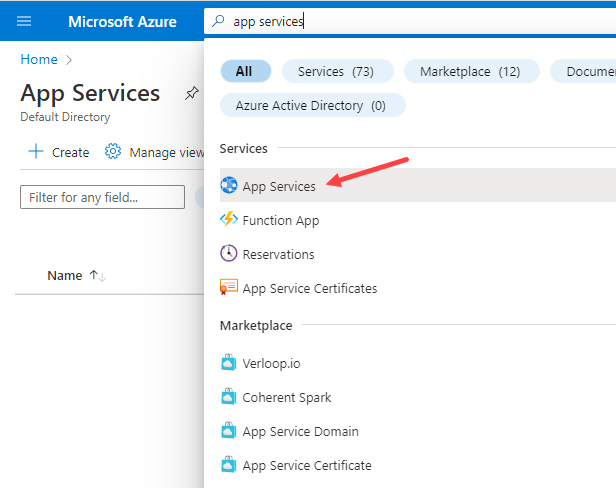Screen dimensions: 616x488
Task: Click the App Service Certificates icon
Action: (229, 287)
